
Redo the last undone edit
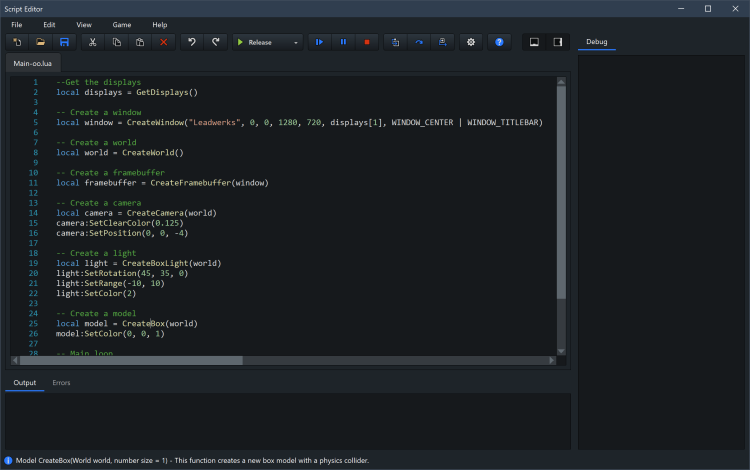coord(215,42)
